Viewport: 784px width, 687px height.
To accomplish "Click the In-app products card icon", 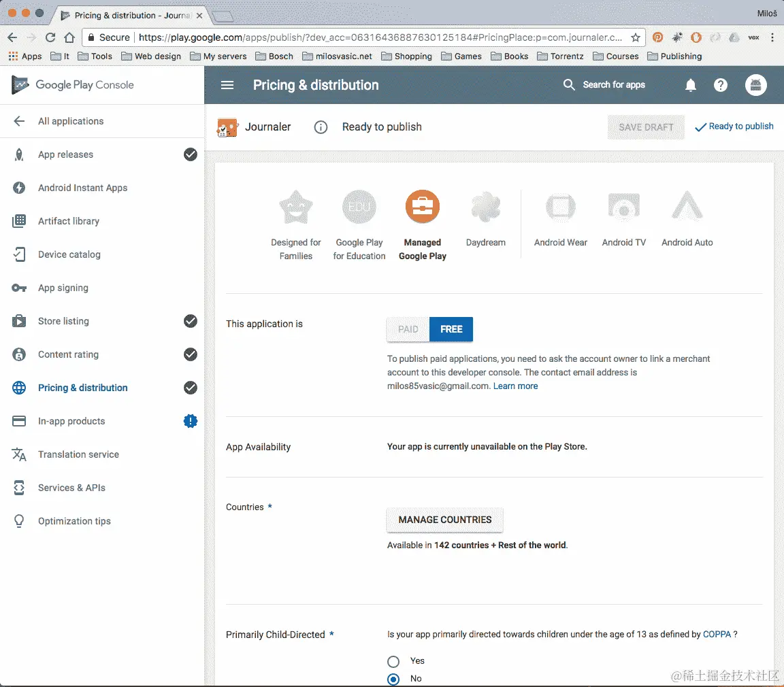I will click(x=19, y=421).
